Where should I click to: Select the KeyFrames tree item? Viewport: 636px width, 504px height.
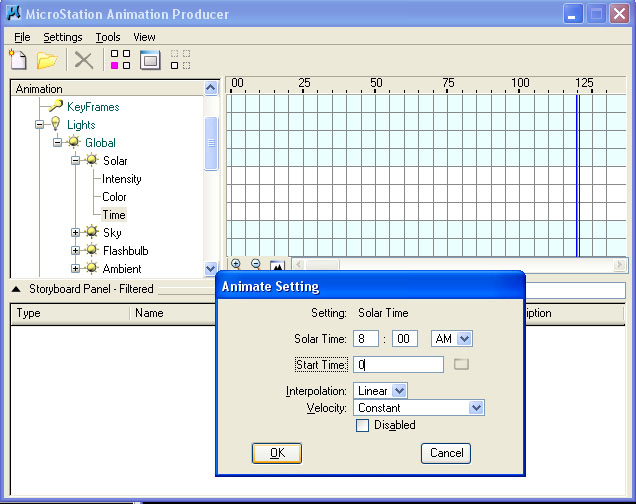[93, 107]
